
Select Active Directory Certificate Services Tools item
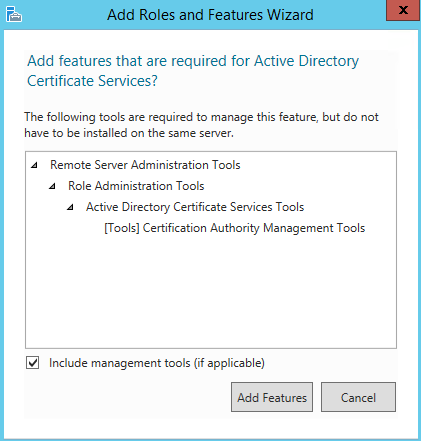click(195, 207)
